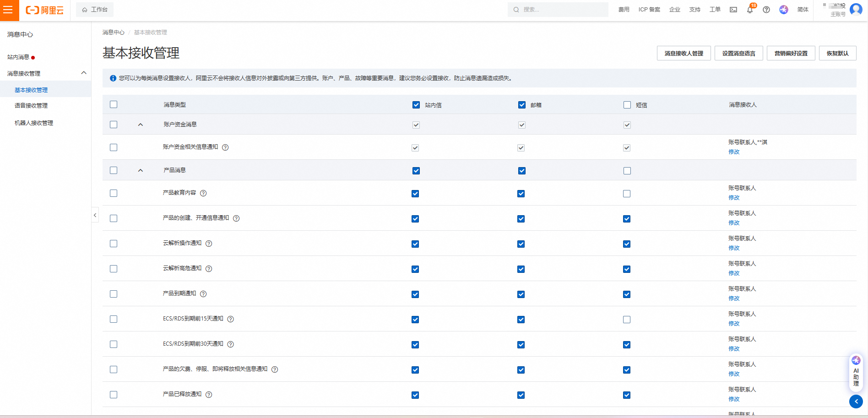
Task: Click the 消息中心 sidebar title
Action: click(20, 35)
